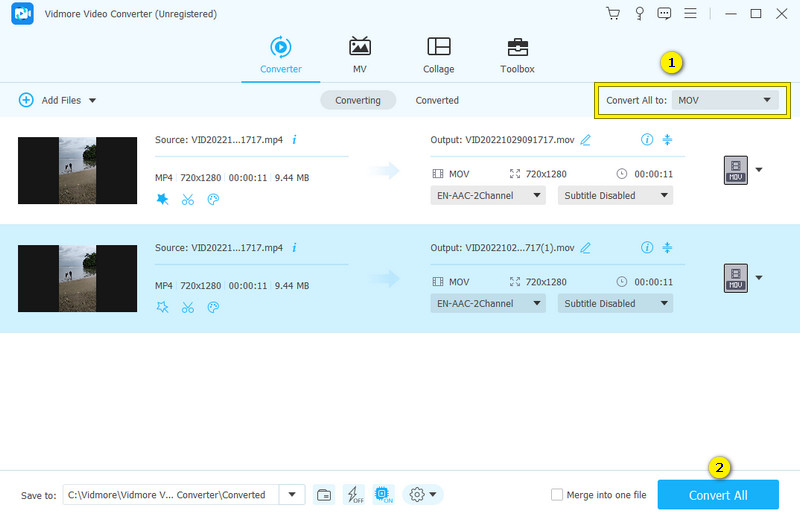This screenshot has width=800, height=517.
Task: Open first video's EN-AAC-2Channel audio dropdown
Action: coord(488,195)
